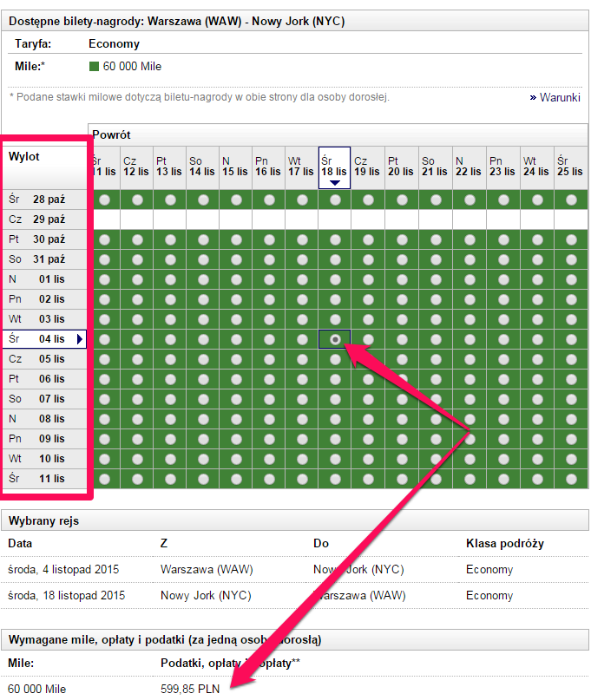Click return column header Pt 13 lis
The width and height of the screenshot is (591, 700).
(169, 167)
